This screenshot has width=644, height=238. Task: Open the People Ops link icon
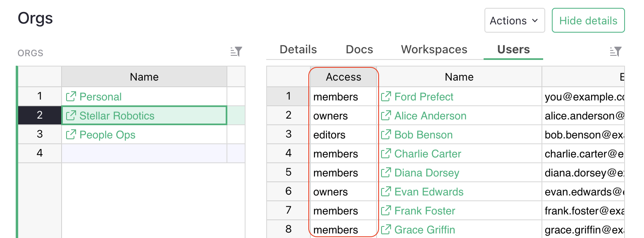(69, 135)
